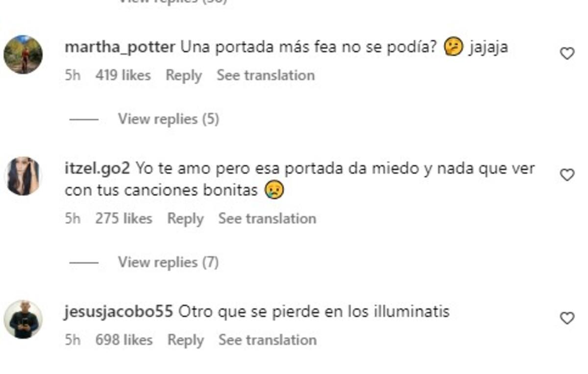View who gave 275 likes

click(x=123, y=218)
